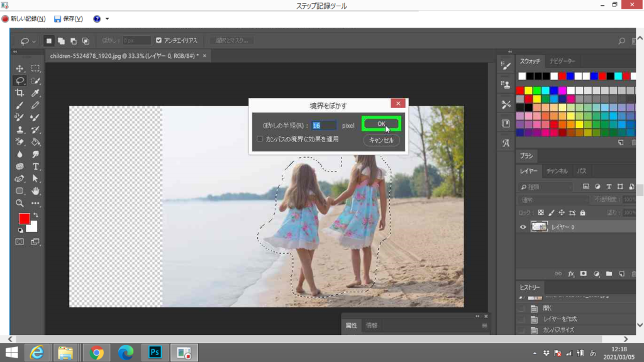The height and width of the screenshot is (362, 644).
Task: Toggle the anti-alias checkbox
Action: tap(158, 40)
